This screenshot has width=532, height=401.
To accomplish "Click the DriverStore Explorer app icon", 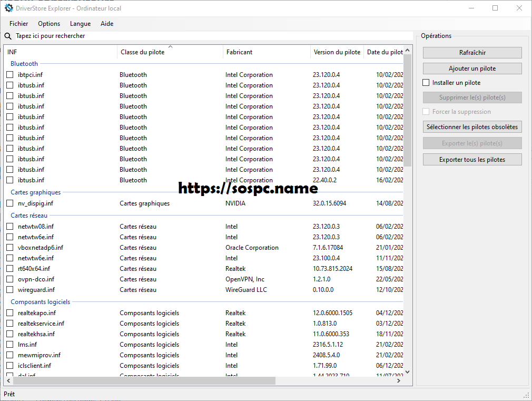I will point(8,8).
